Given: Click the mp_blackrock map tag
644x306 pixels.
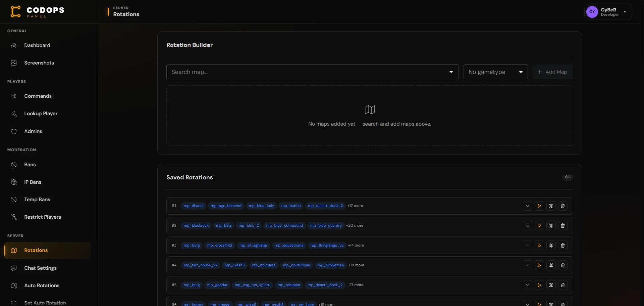Looking at the screenshot, I should [196, 225].
